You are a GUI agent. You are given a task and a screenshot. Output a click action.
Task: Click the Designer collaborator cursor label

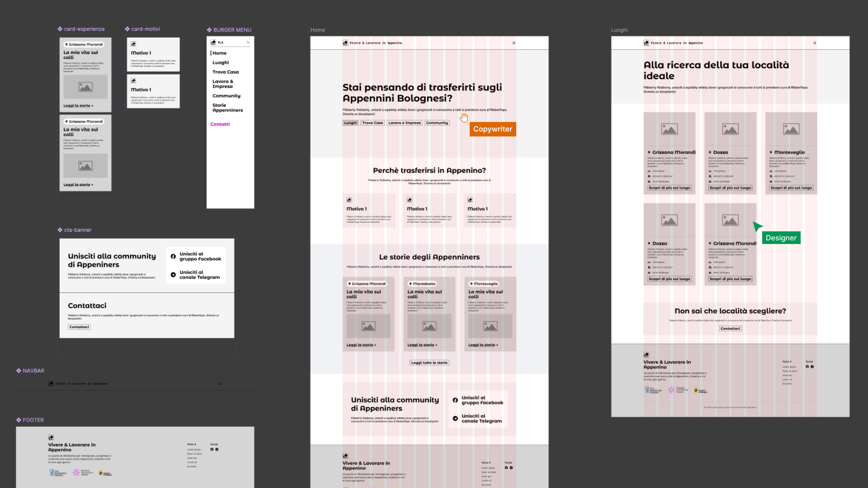pyautogui.click(x=781, y=238)
